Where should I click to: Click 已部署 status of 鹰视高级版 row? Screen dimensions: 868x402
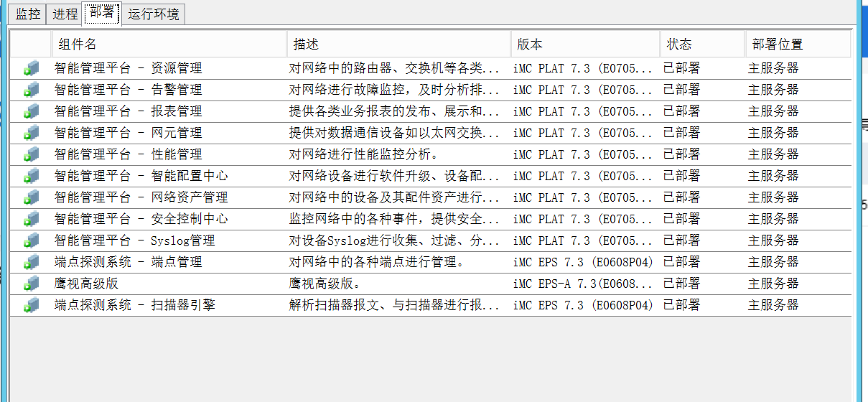681,284
